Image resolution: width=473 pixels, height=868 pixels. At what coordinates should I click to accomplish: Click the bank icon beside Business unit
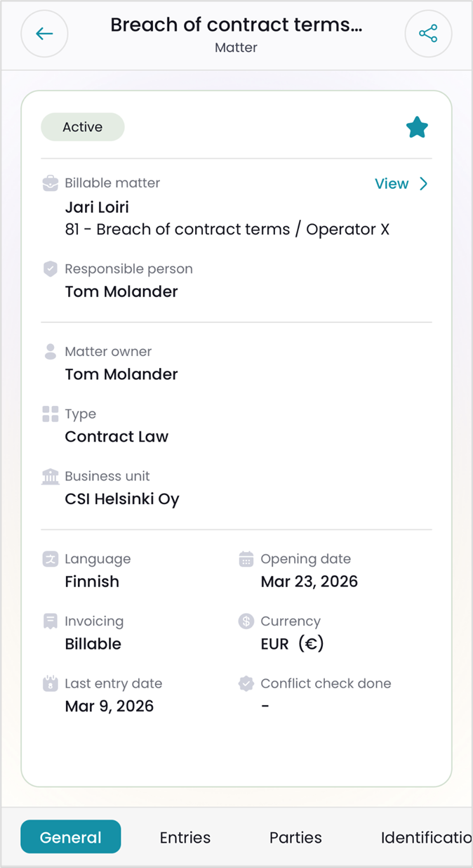(x=51, y=476)
